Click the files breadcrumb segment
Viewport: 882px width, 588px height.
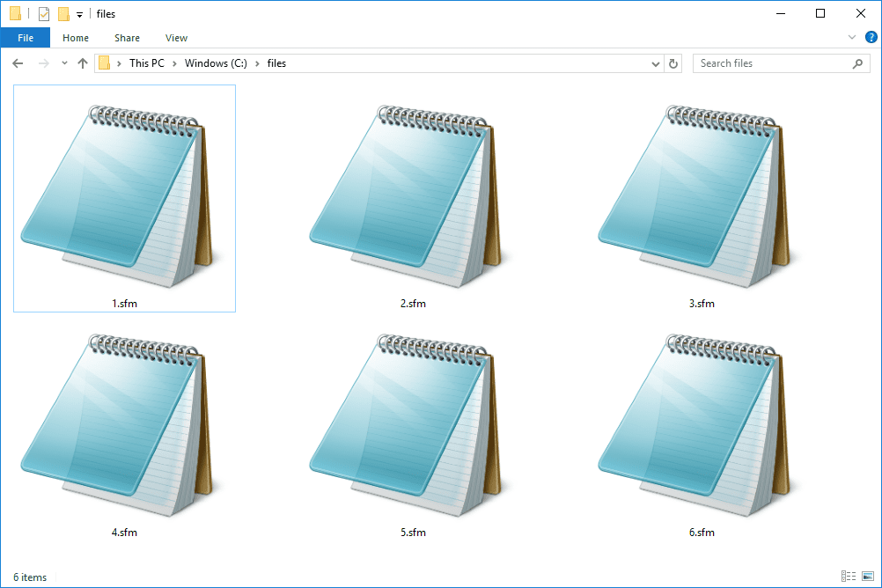tap(276, 63)
